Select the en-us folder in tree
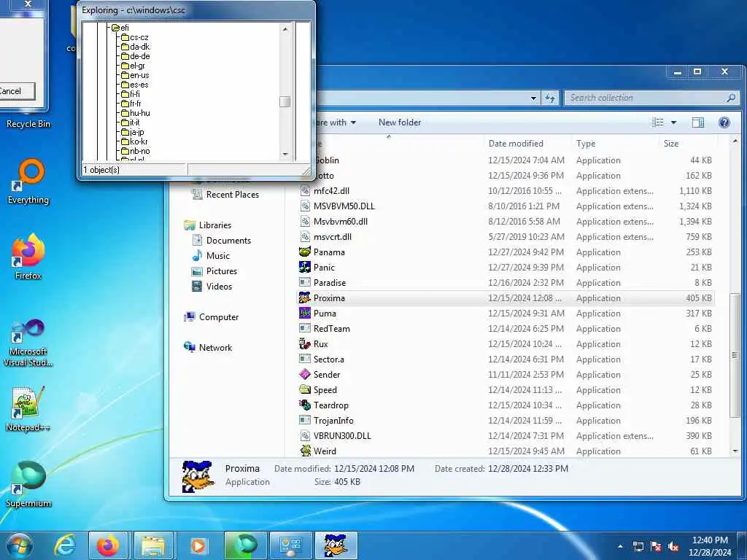The image size is (747, 560). coord(135,75)
